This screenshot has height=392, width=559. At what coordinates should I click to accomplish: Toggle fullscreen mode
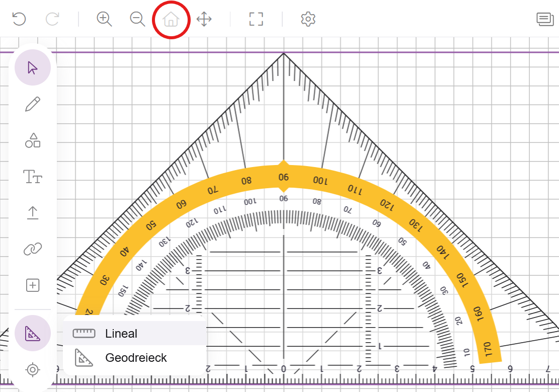pos(256,20)
